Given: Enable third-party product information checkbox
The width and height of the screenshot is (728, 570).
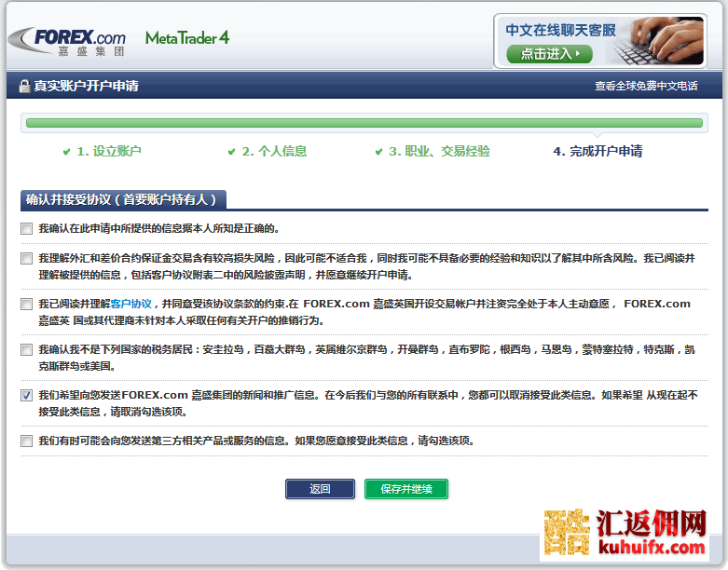Looking at the screenshot, I should (26, 441).
